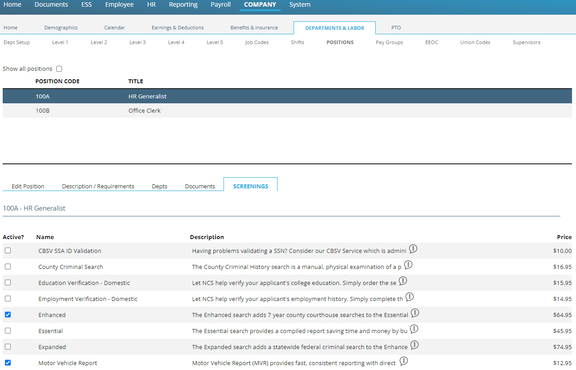
Task: Open the Home main menu
Action: 12,5
